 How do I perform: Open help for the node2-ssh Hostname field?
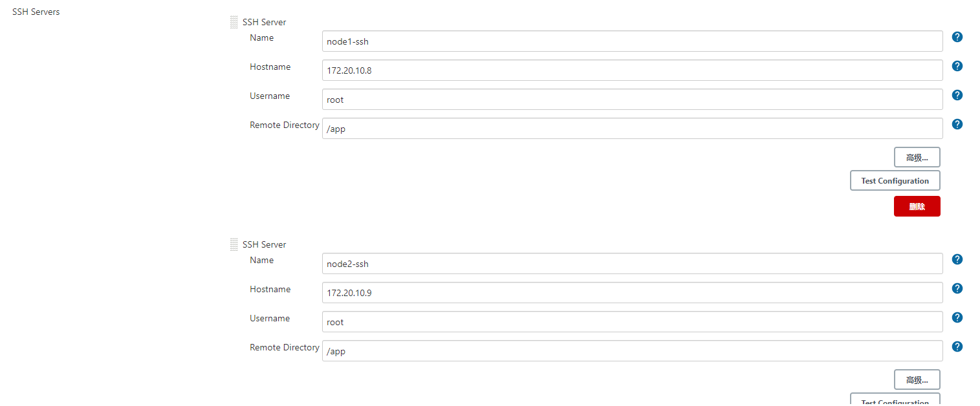(x=957, y=288)
